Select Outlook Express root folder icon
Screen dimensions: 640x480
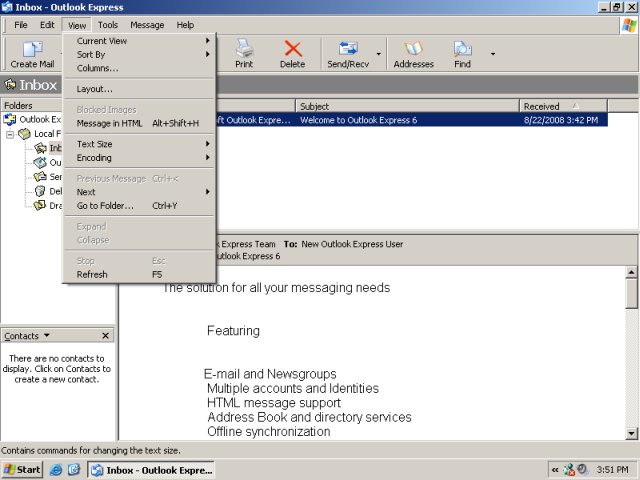point(10,120)
